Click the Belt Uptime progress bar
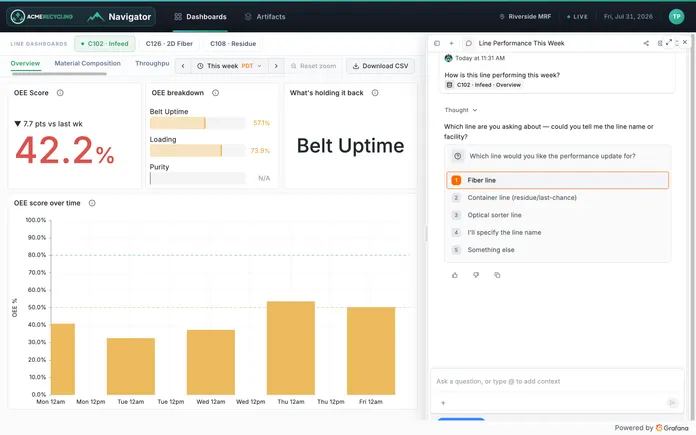This screenshot has height=435, width=696. [198, 123]
